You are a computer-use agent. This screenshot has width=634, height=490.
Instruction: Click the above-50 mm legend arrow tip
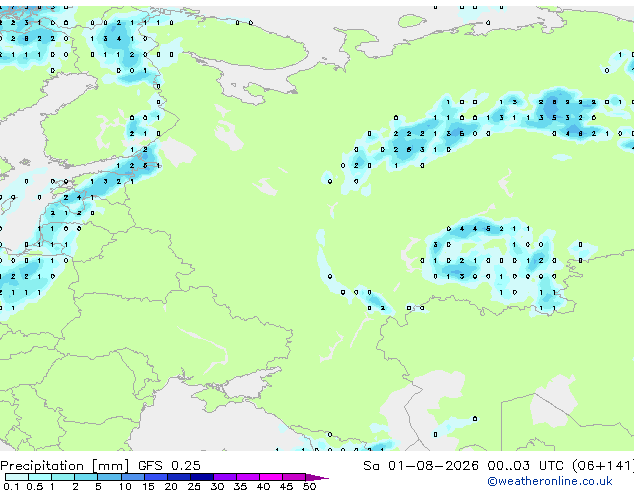click(x=317, y=477)
